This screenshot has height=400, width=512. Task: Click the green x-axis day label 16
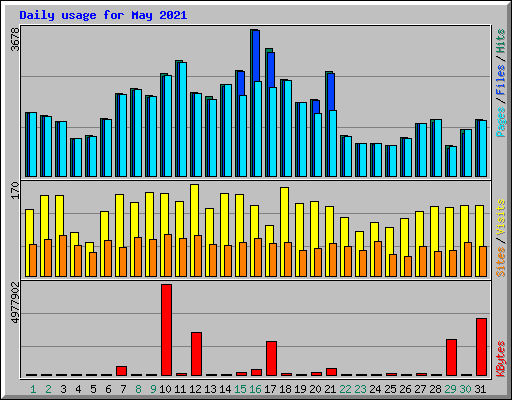point(255,389)
